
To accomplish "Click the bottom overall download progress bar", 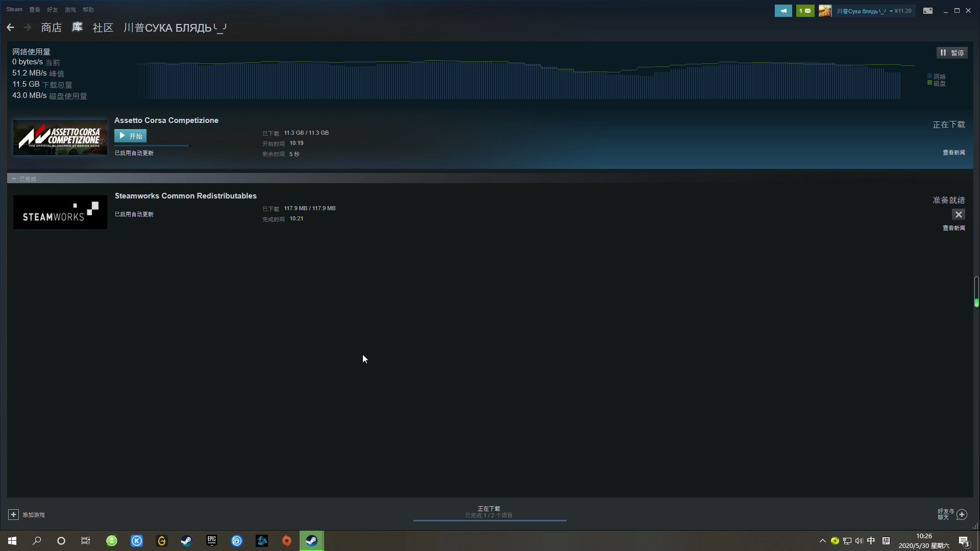I will [490, 520].
